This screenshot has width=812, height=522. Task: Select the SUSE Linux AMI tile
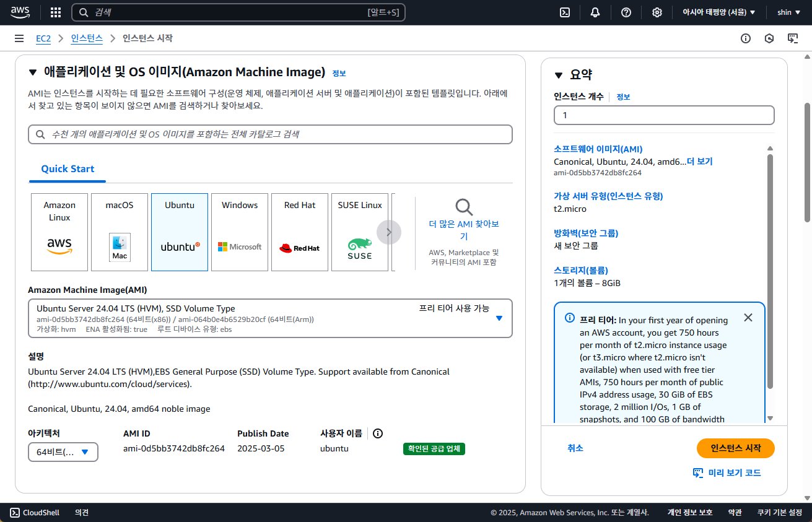point(360,232)
